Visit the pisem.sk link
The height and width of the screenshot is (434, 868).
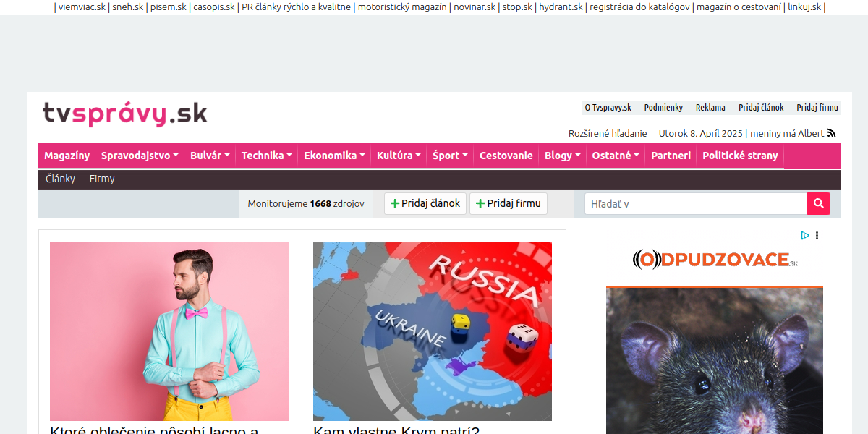pyautogui.click(x=169, y=7)
